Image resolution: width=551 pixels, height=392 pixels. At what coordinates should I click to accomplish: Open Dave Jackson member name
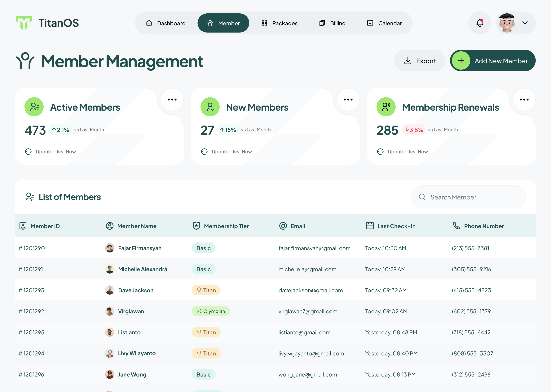pos(136,290)
